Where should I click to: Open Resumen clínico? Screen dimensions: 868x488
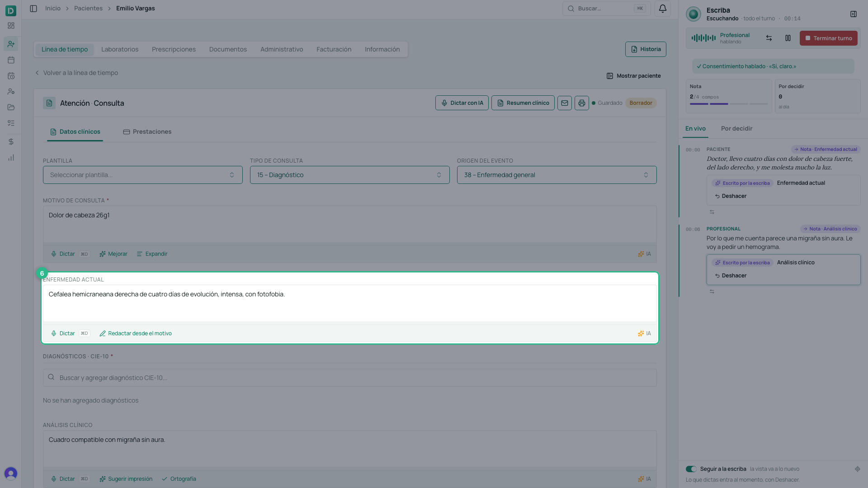523,103
